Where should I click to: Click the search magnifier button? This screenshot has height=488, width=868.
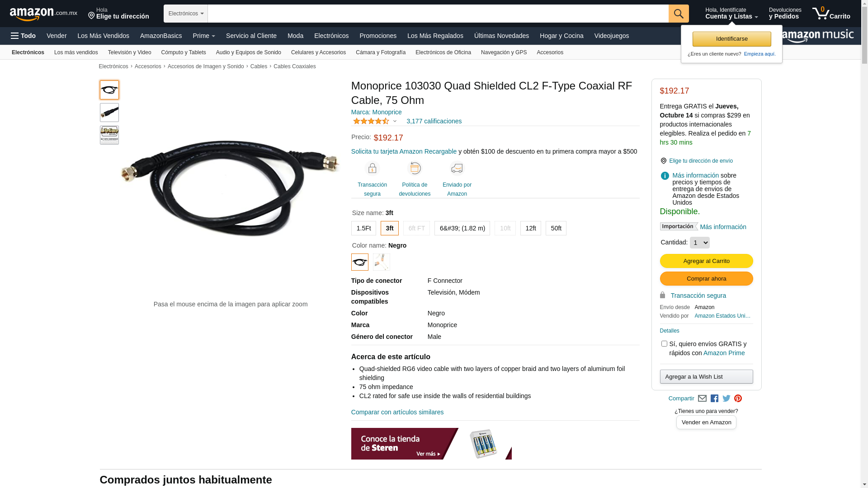[x=679, y=14]
